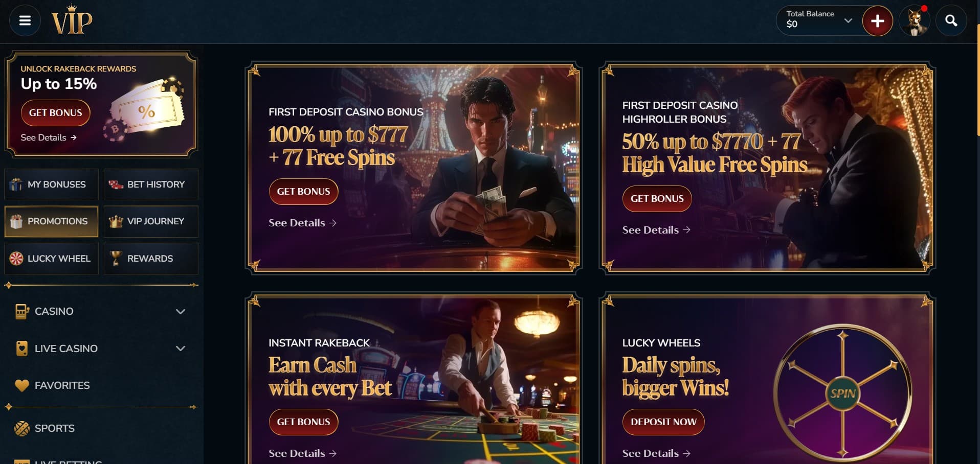Go to VIP Journey
This screenshot has width=980, height=464.
click(151, 221)
